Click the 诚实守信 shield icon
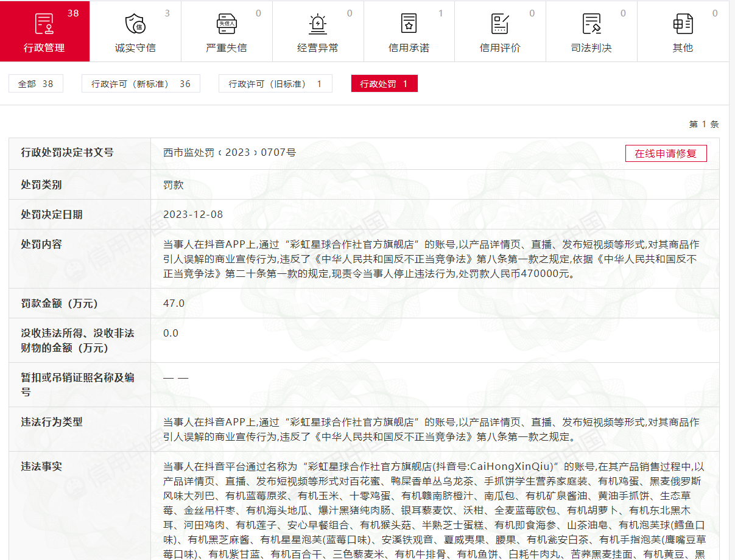Image resolution: width=735 pixels, height=560 pixels. (x=135, y=24)
